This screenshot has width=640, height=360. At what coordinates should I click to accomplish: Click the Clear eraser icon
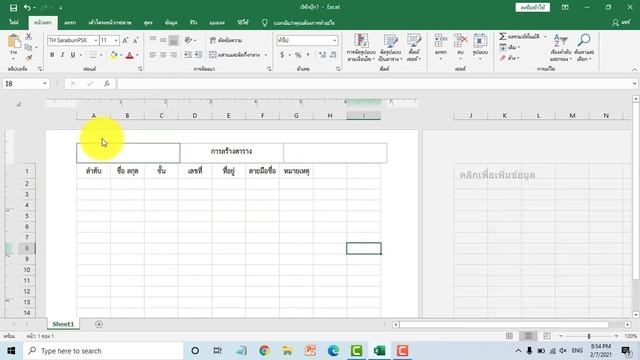point(503,58)
